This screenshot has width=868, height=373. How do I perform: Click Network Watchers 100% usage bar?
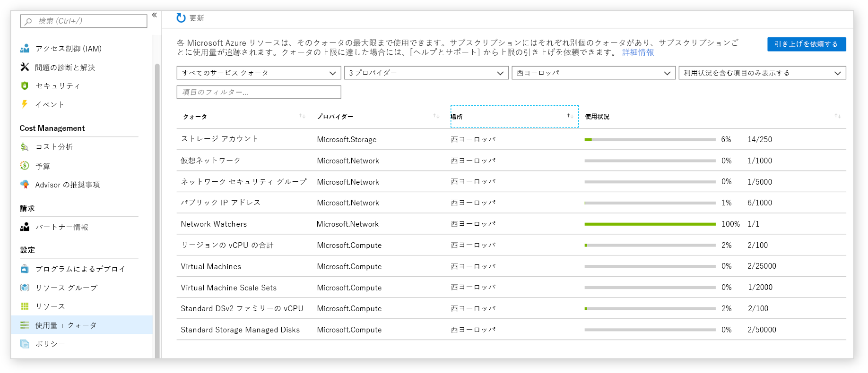(x=650, y=224)
